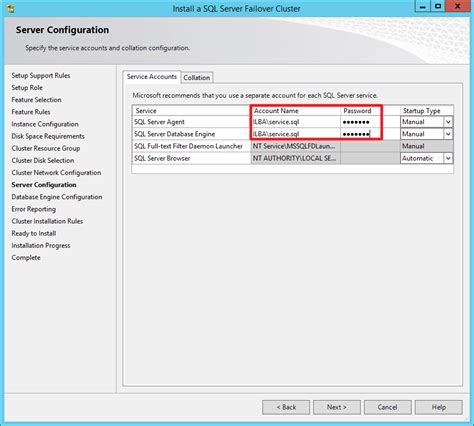The height and width of the screenshot is (426, 474).
Task: Select Complete step in sidebar
Action: [26, 258]
